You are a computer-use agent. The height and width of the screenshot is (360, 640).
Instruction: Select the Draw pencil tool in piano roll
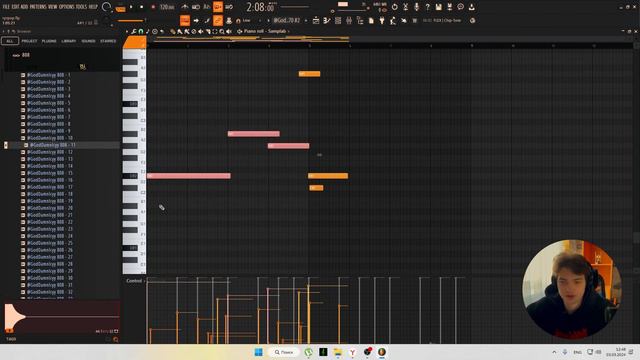172,31
